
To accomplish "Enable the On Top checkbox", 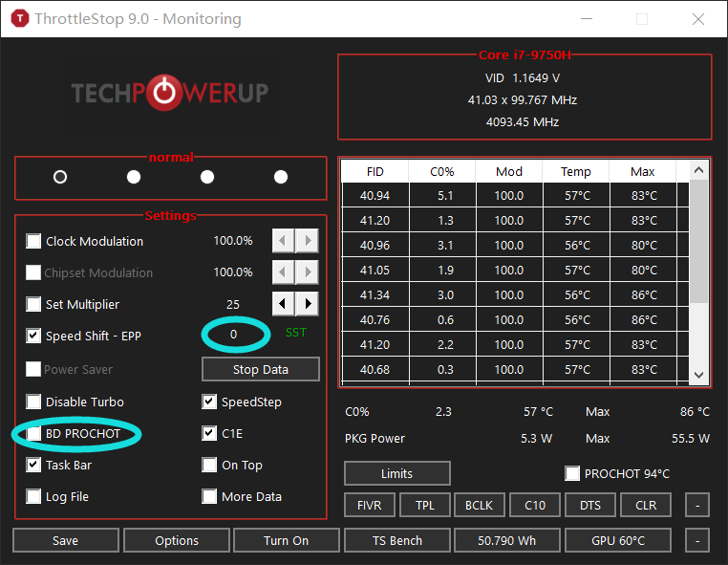I will pyautogui.click(x=209, y=466).
